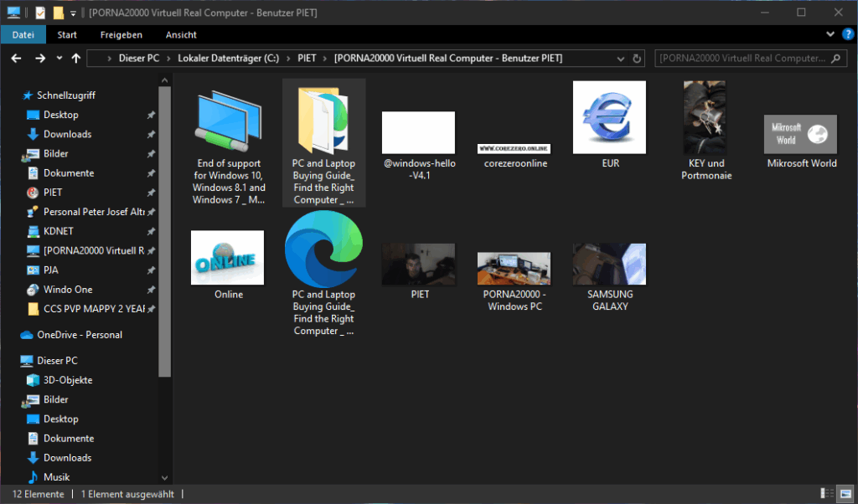Click in the folder search box
Image resolution: width=858 pixels, height=504 pixels.
[x=741, y=59]
